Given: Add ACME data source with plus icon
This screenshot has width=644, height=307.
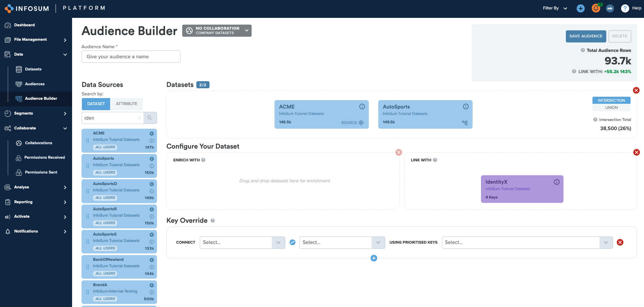Looking at the screenshot, I should tap(152, 133).
